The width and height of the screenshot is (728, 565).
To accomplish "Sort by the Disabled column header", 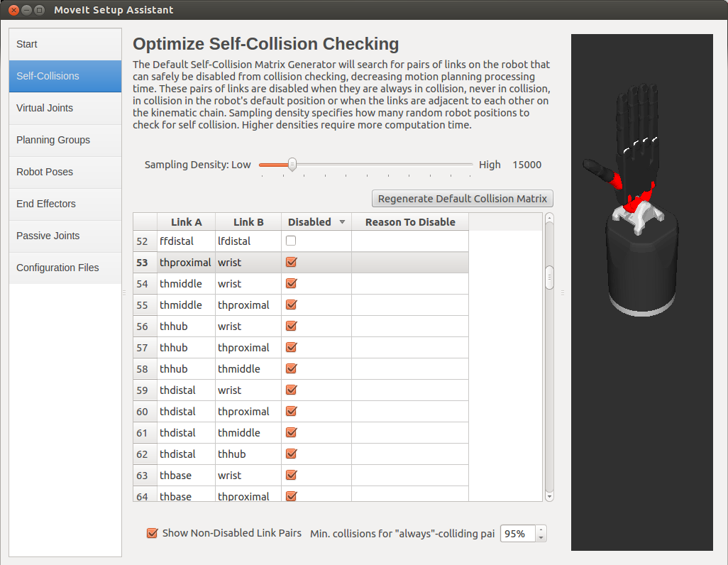I will (x=316, y=222).
